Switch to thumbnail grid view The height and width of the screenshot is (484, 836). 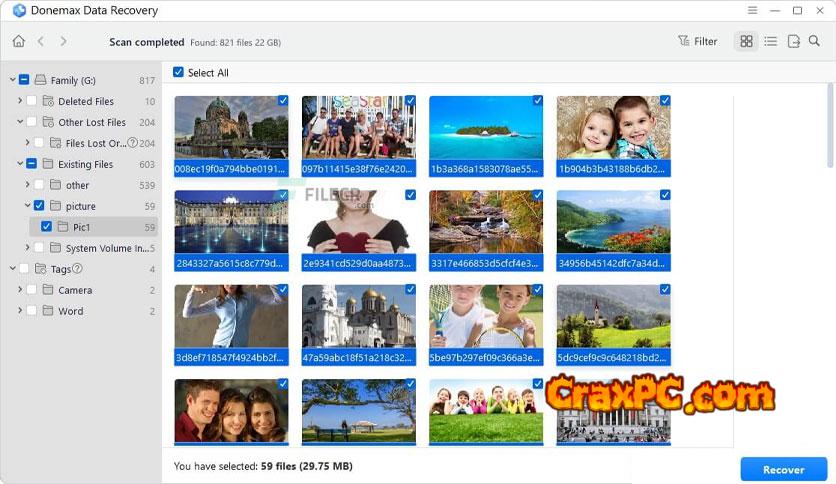(746, 41)
